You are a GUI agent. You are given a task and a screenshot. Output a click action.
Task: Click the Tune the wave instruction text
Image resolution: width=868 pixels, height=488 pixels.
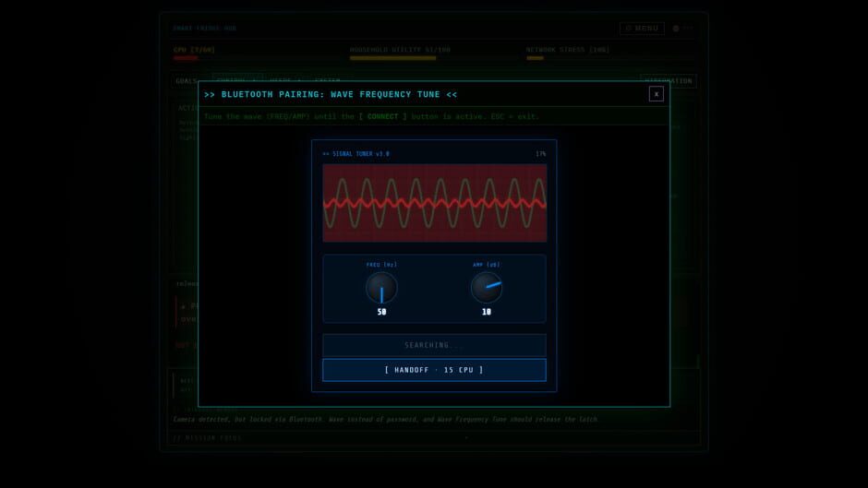coord(371,117)
